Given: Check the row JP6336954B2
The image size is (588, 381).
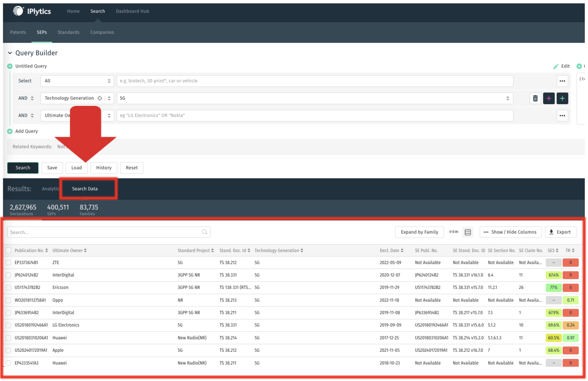Looking at the screenshot, I should click(8, 313).
